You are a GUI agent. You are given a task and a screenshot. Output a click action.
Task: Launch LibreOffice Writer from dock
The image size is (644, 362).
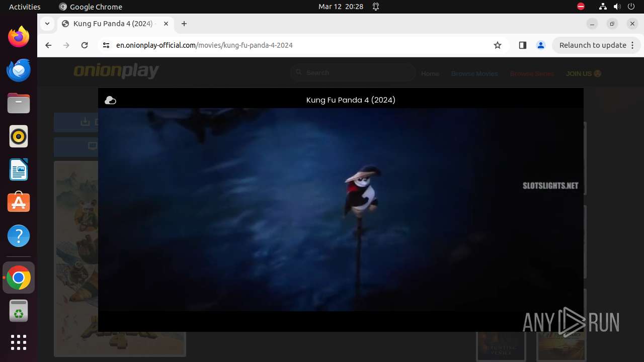tap(19, 169)
